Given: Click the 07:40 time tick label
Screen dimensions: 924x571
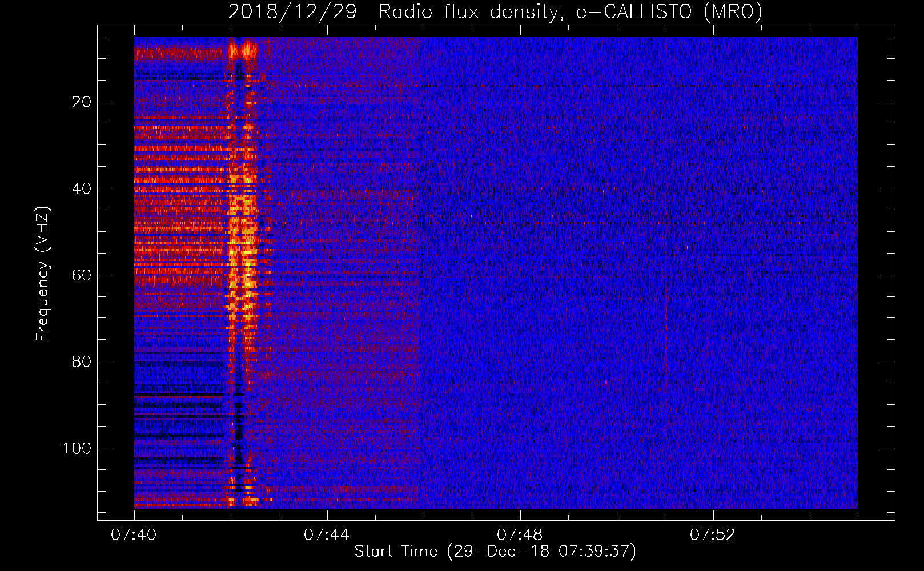Looking at the screenshot, I should click(x=134, y=535).
